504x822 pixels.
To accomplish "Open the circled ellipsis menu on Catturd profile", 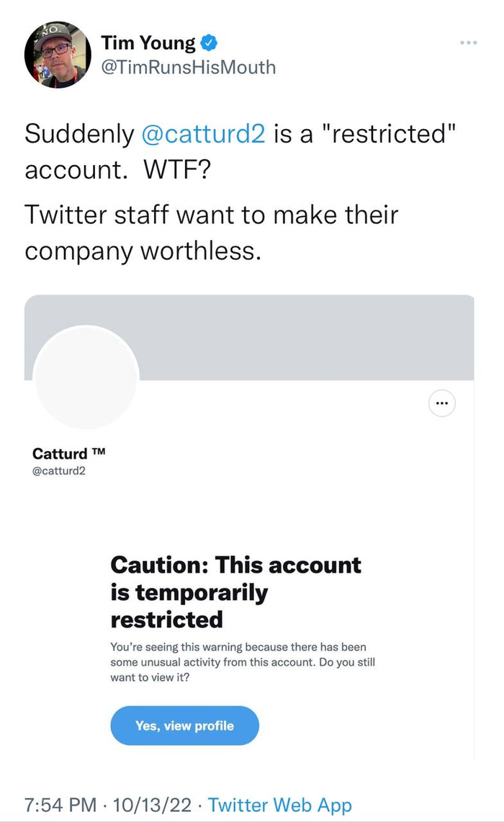I will [x=442, y=403].
